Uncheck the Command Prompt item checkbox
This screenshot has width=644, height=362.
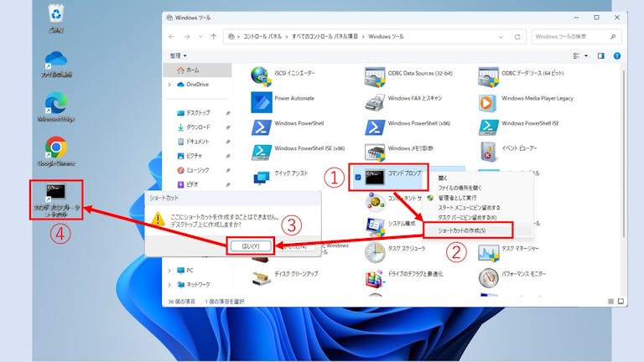(x=358, y=178)
